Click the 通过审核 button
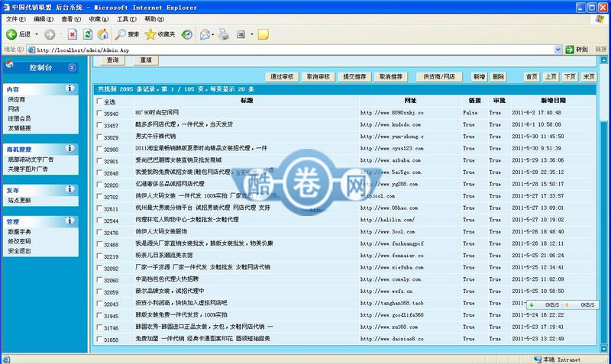 coord(282,77)
